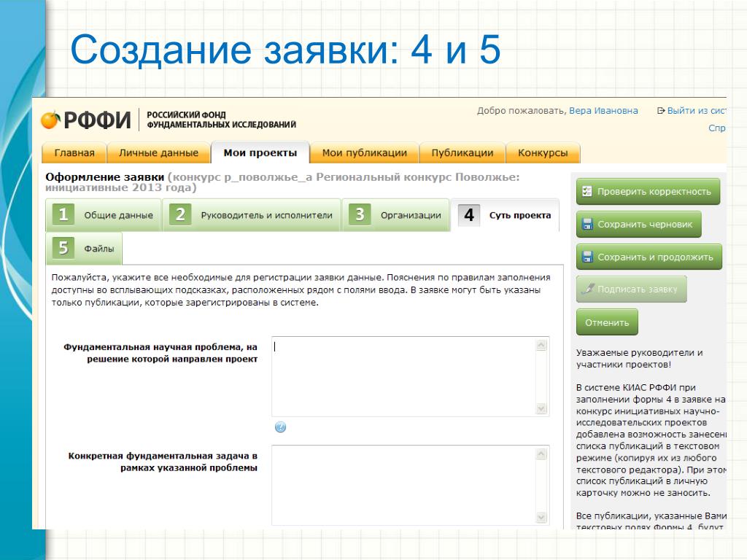Image resolution: width=747 pixels, height=560 pixels.
Task: Click the Оформление заявки heading text
Action: [x=105, y=177]
